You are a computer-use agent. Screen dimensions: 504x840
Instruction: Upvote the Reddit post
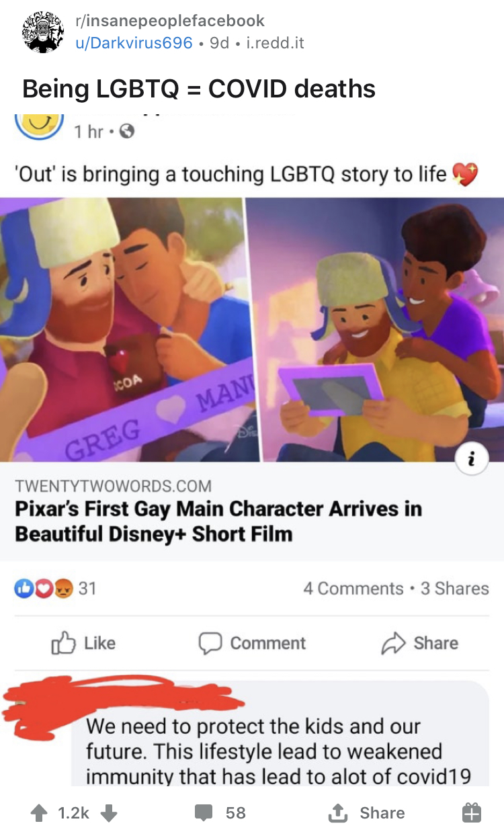[39, 813]
